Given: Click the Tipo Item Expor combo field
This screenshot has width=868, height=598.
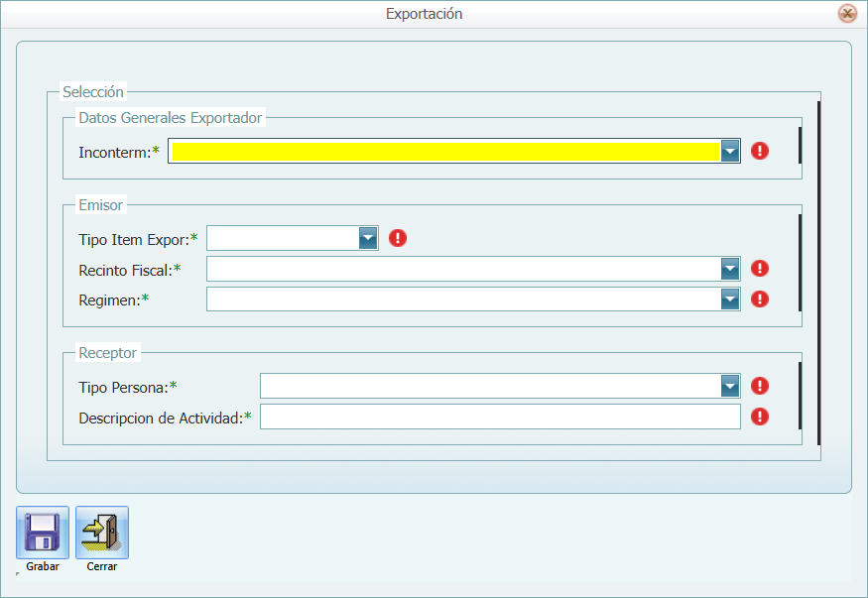Looking at the screenshot, I should coord(282,238).
